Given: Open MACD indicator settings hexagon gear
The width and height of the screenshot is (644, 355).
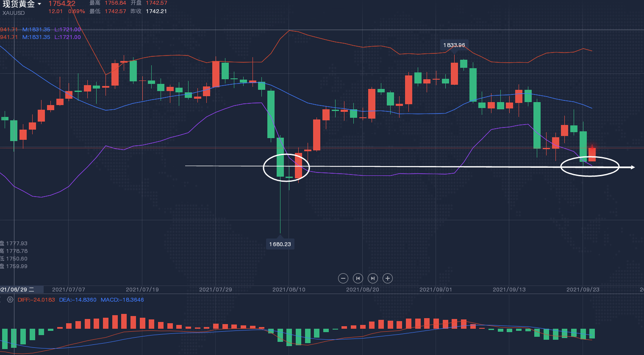Looking at the screenshot, I should [10, 300].
